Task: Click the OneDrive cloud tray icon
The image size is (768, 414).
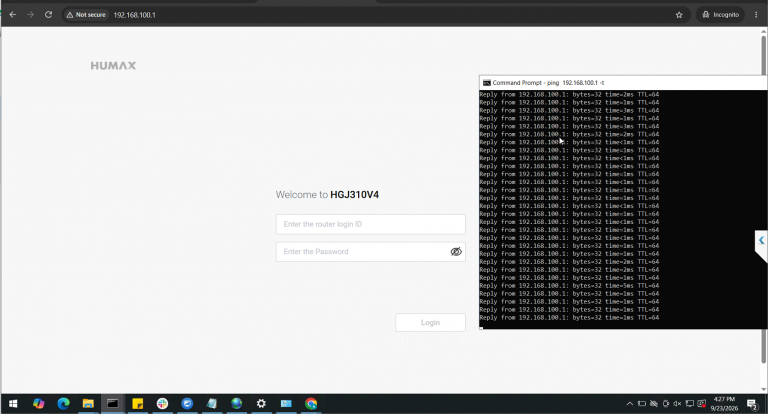Action: point(653,404)
